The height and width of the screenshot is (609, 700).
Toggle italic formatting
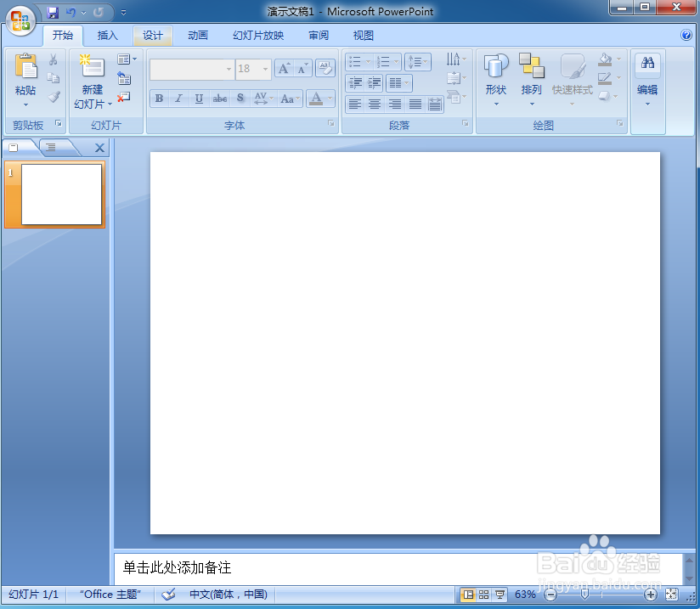pyautogui.click(x=179, y=99)
